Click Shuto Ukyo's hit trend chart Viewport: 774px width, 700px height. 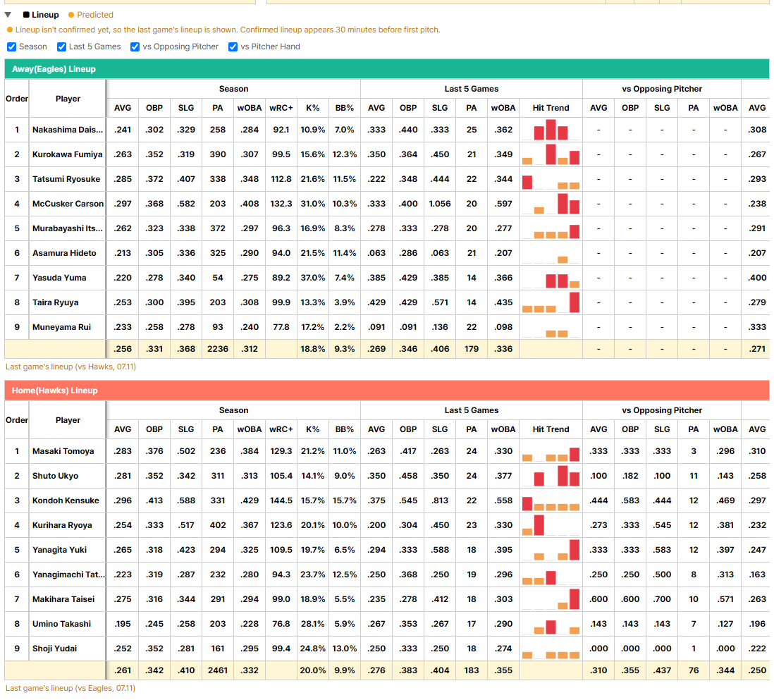[551, 476]
